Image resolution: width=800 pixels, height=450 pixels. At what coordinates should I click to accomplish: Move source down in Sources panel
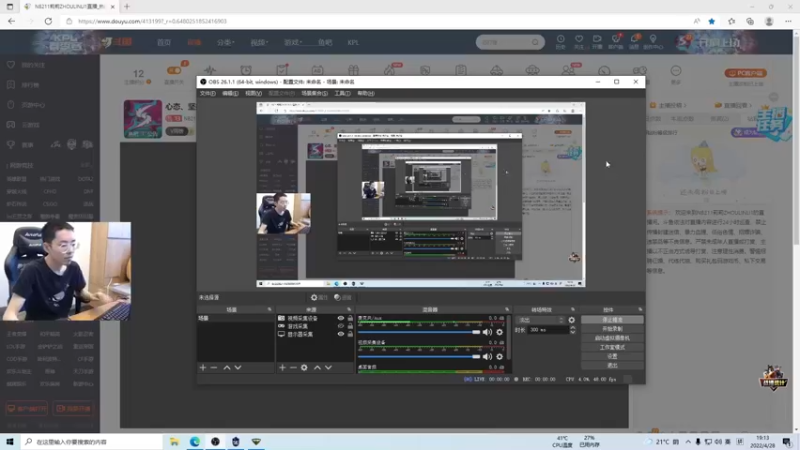[328, 367]
